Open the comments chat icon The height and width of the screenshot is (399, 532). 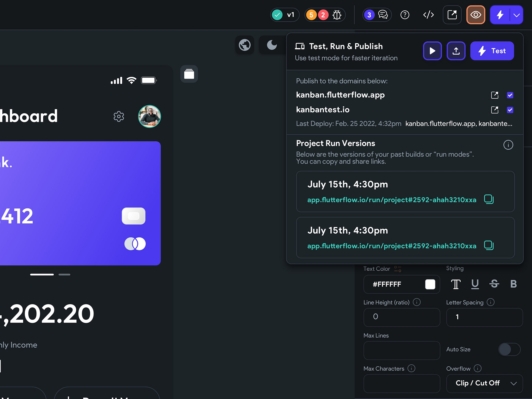coord(383,15)
